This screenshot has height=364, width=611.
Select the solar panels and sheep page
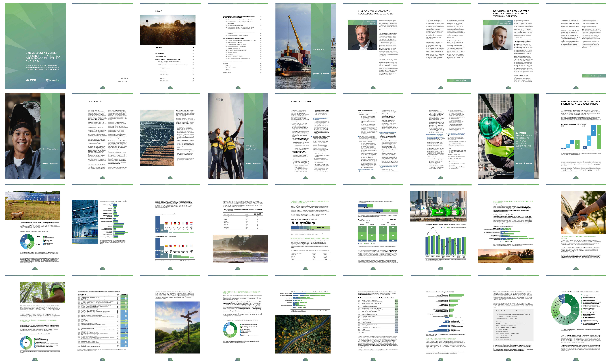click(x=35, y=227)
